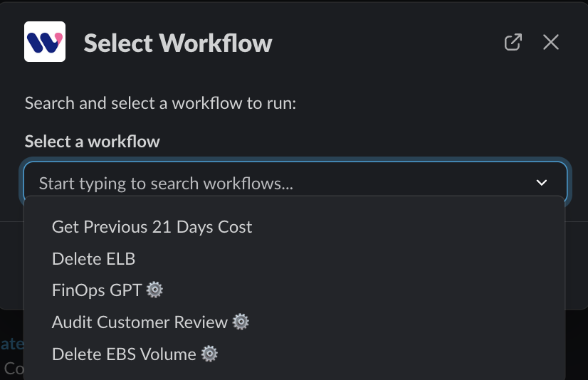This screenshot has width=588, height=380.
Task: Pick the FinOps GPT workflow text
Action: (98, 290)
